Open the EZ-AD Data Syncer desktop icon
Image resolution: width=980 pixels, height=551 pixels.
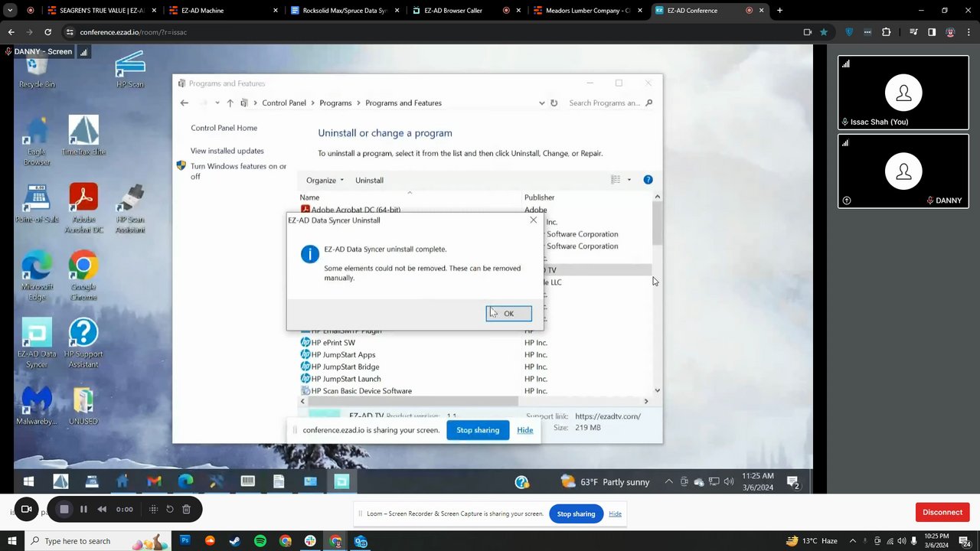(37, 343)
